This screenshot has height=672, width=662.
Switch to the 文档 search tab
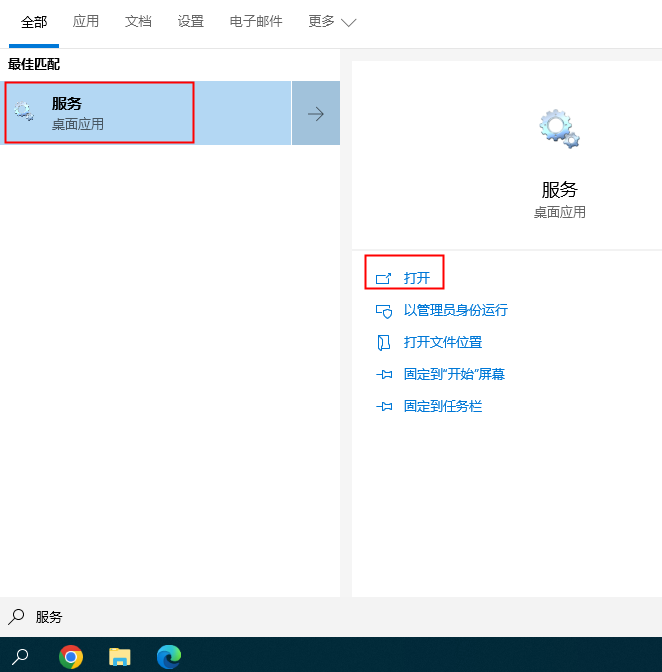[138, 21]
